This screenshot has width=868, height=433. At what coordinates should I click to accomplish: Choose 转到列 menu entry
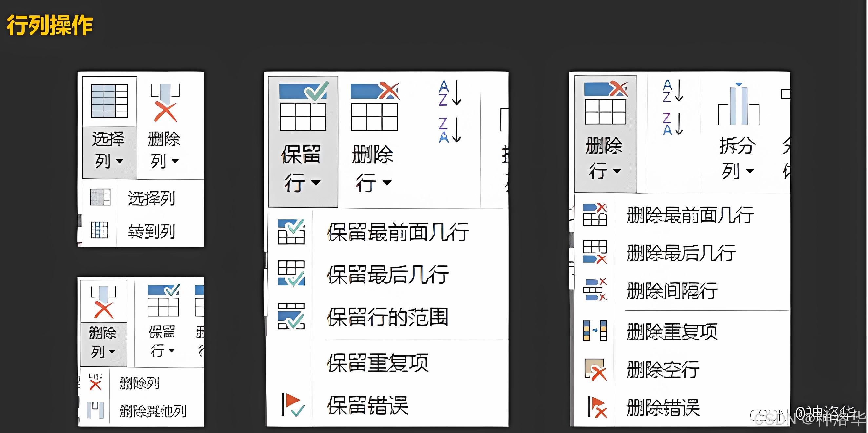pos(151,231)
